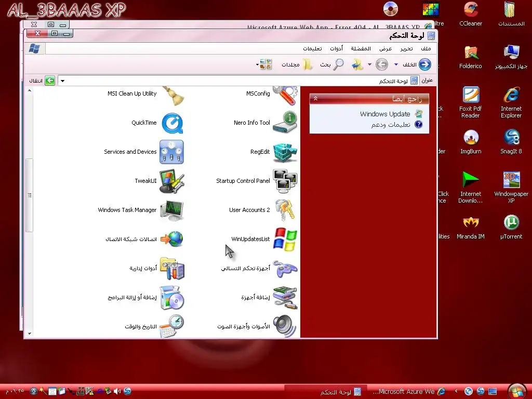Open the Edit menu (تحرير)
The image size is (532, 399).
[406, 48]
